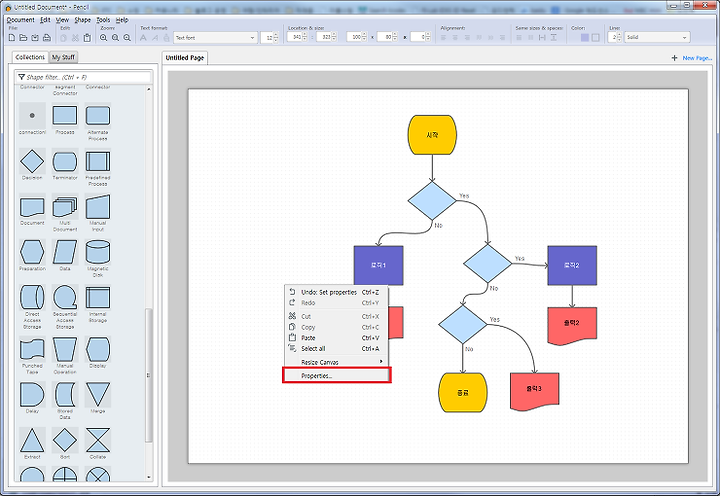
Task: Select the Predefined Process shape
Action: [97, 161]
